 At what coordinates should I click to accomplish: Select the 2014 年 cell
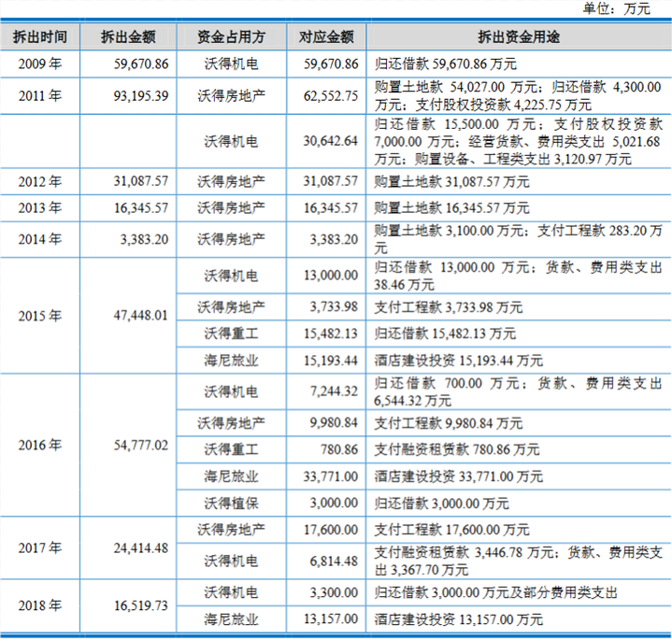coord(40,239)
